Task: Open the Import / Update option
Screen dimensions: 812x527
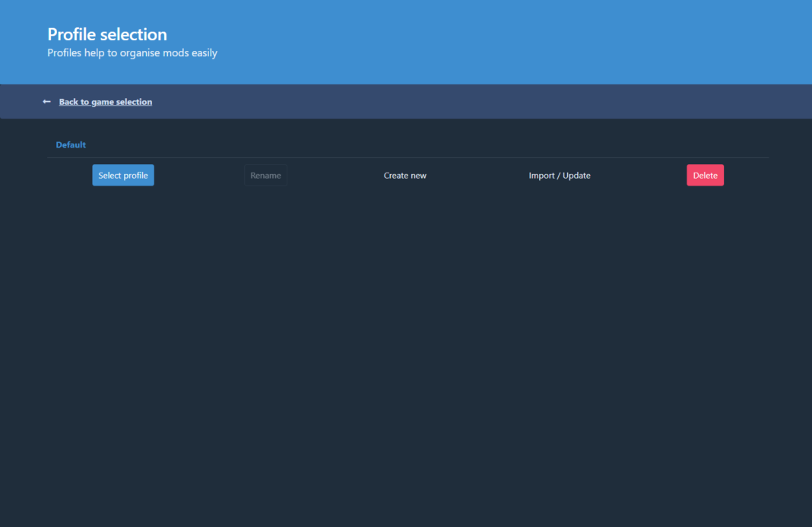Action: tap(560, 176)
